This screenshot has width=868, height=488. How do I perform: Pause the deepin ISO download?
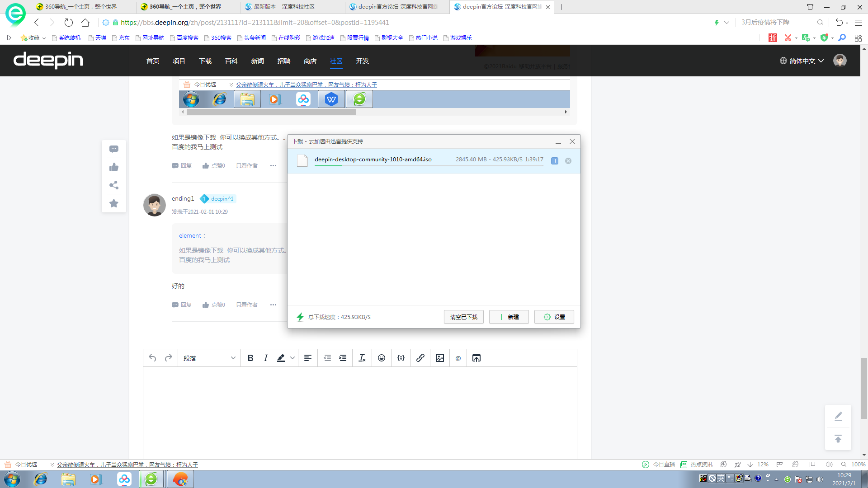(555, 161)
